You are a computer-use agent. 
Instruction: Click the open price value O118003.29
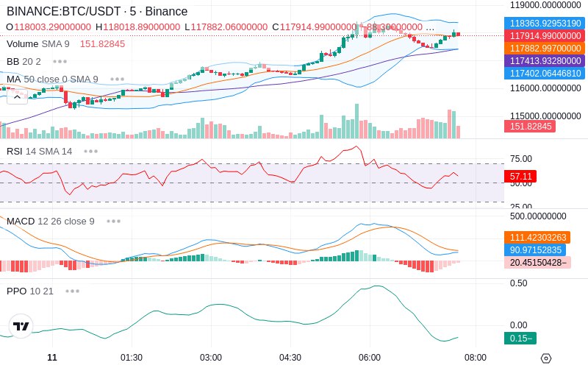(x=49, y=27)
